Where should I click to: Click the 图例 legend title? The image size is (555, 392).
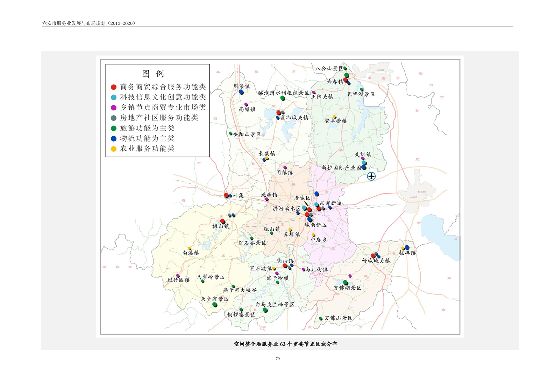[x=153, y=74]
